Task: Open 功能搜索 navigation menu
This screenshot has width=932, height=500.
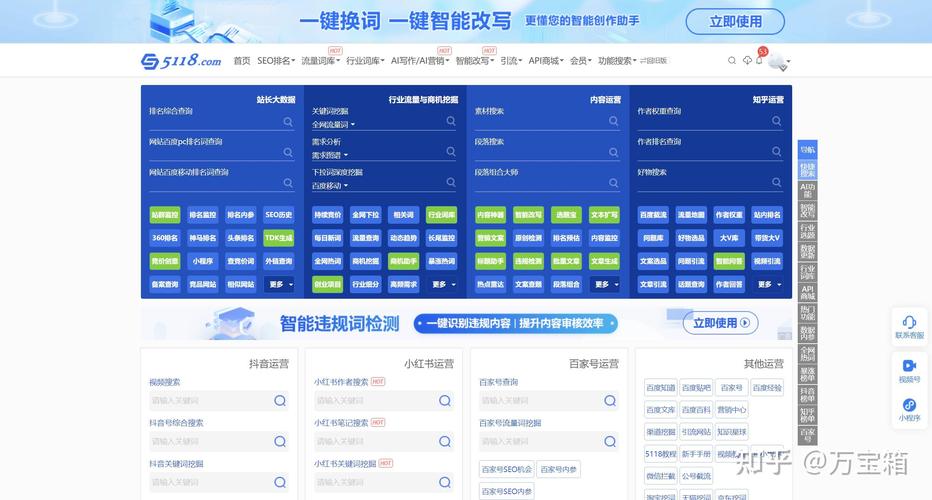Action: 617,61
